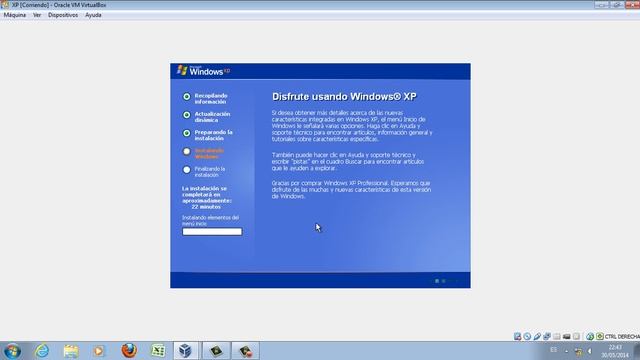Image resolution: width=640 pixels, height=360 pixels.
Task: Click the black display status icon
Action: tap(567, 336)
